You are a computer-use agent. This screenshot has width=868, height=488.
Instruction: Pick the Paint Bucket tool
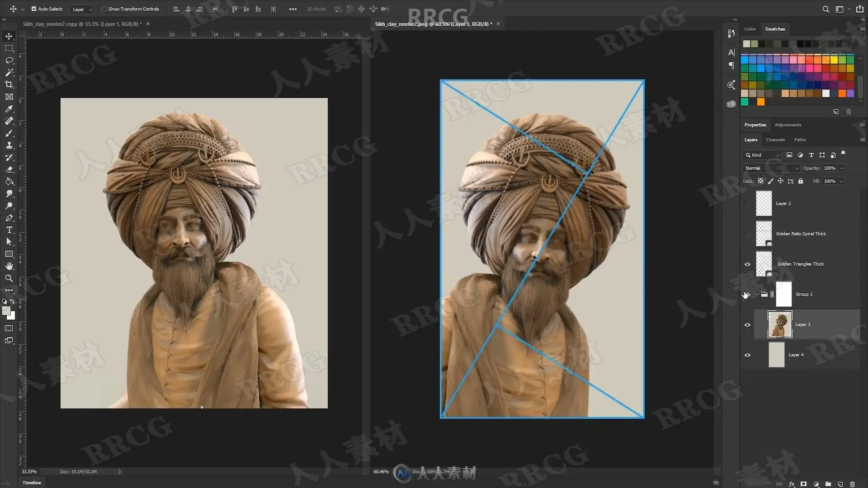pyautogui.click(x=9, y=182)
